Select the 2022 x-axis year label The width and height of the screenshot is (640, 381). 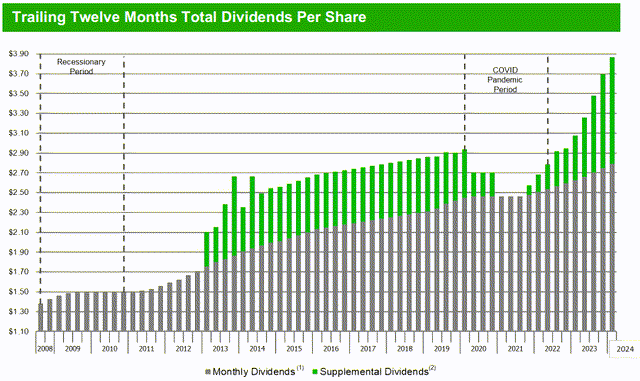pos(552,349)
